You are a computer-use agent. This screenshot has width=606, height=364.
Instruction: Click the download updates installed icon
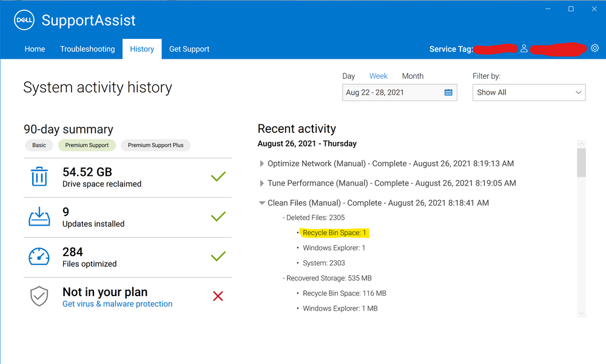pos(39,216)
